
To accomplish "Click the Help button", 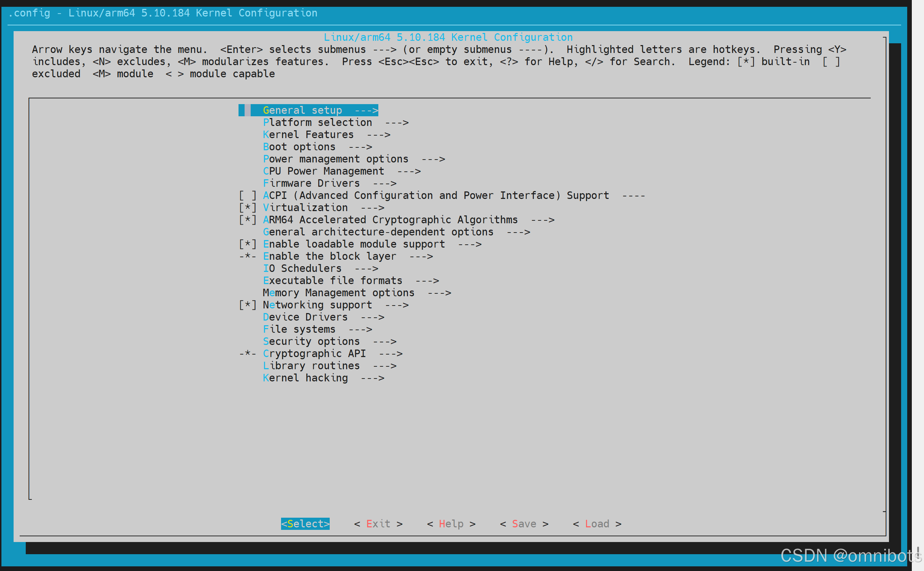I will point(451,524).
